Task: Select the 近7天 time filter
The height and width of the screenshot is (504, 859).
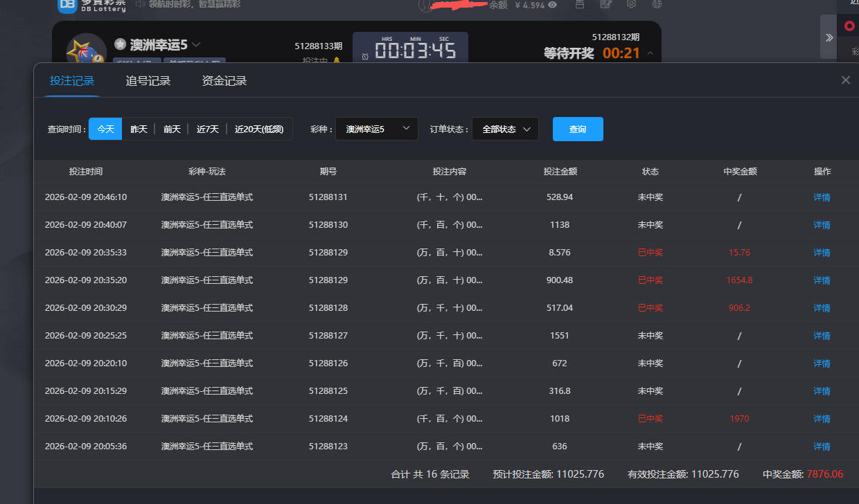Action: click(x=207, y=129)
